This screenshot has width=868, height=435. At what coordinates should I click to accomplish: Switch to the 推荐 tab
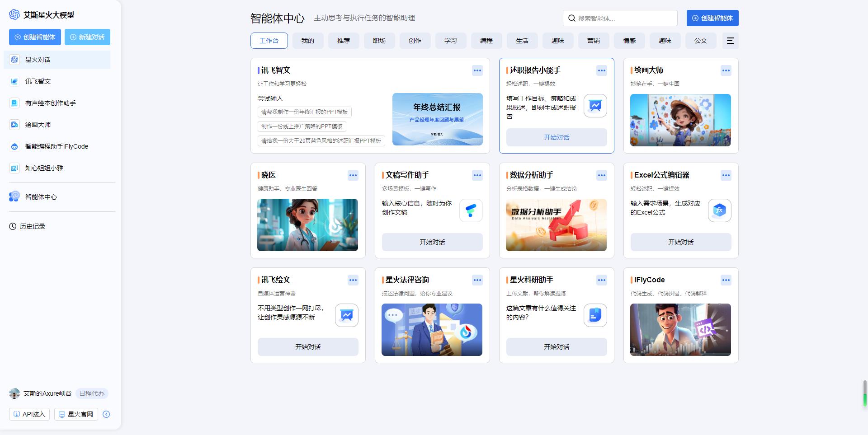344,41
